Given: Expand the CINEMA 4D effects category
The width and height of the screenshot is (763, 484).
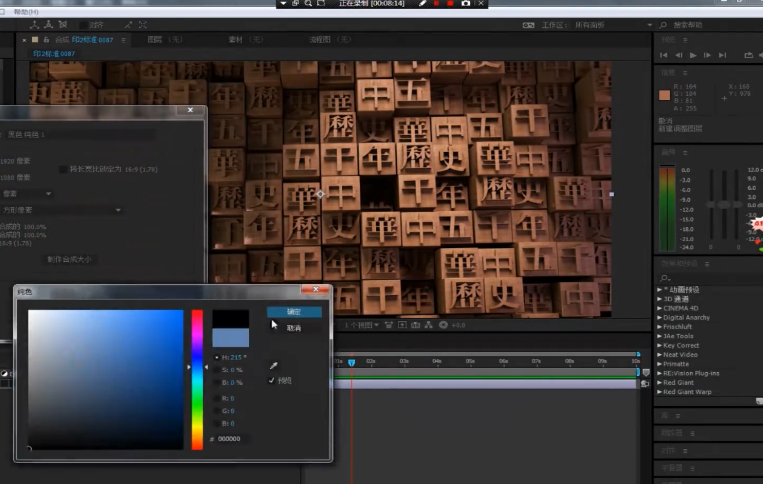Looking at the screenshot, I should 659,308.
